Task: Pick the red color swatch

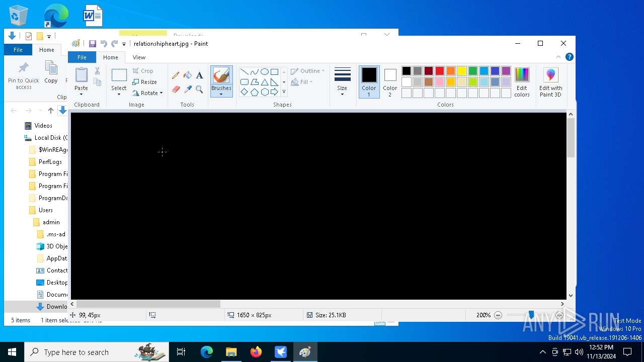Action: (x=440, y=71)
